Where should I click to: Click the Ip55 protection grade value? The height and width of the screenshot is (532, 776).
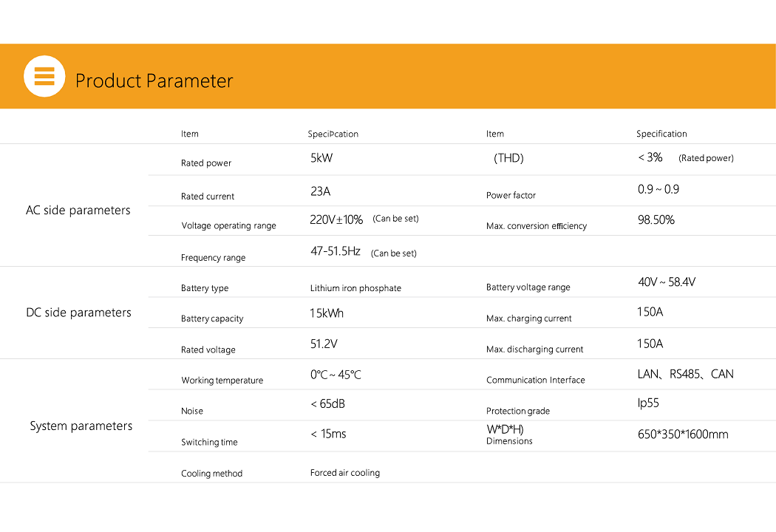point(648,403)
